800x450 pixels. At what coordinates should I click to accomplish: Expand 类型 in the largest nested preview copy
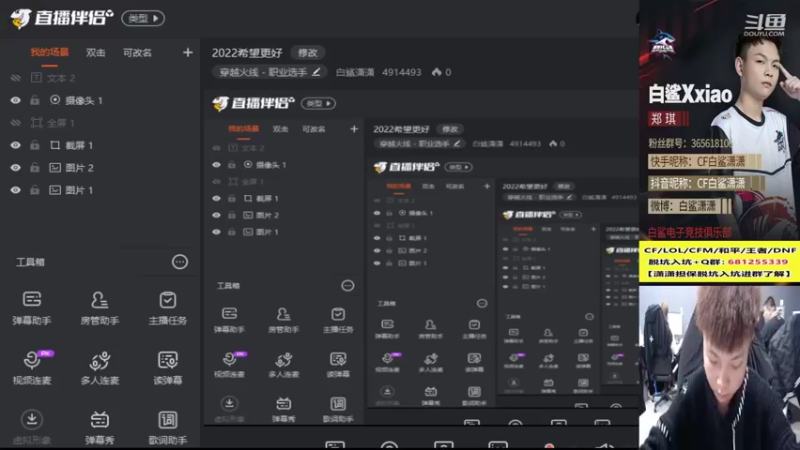click(318, 103)
